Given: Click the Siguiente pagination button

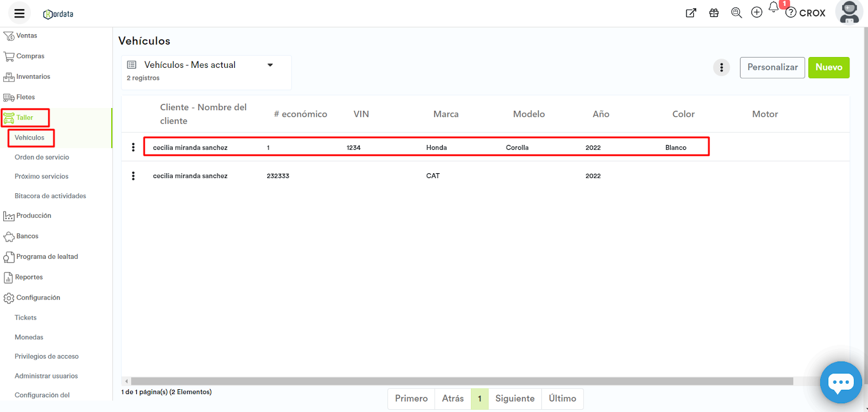Looking at the screenshot, I should click(514, 398).
